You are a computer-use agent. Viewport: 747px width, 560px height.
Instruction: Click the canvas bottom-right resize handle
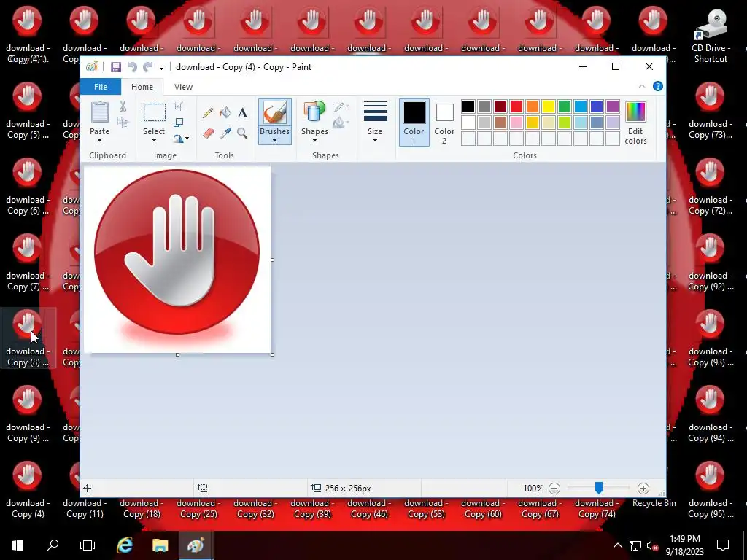(273, 355)
